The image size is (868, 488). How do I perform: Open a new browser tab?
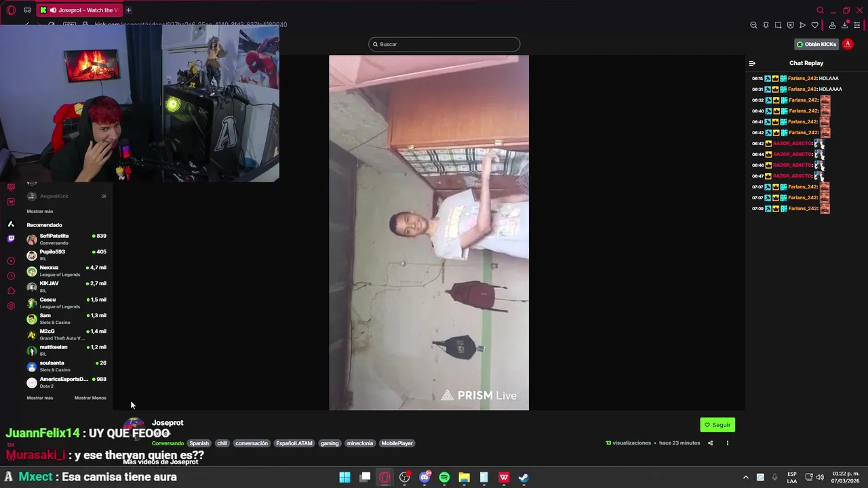(x=128, y=10)
